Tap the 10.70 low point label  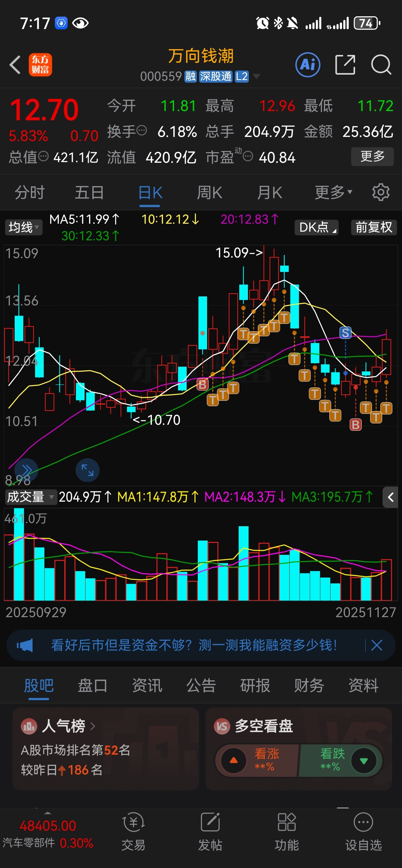click(x=156, y=420)
